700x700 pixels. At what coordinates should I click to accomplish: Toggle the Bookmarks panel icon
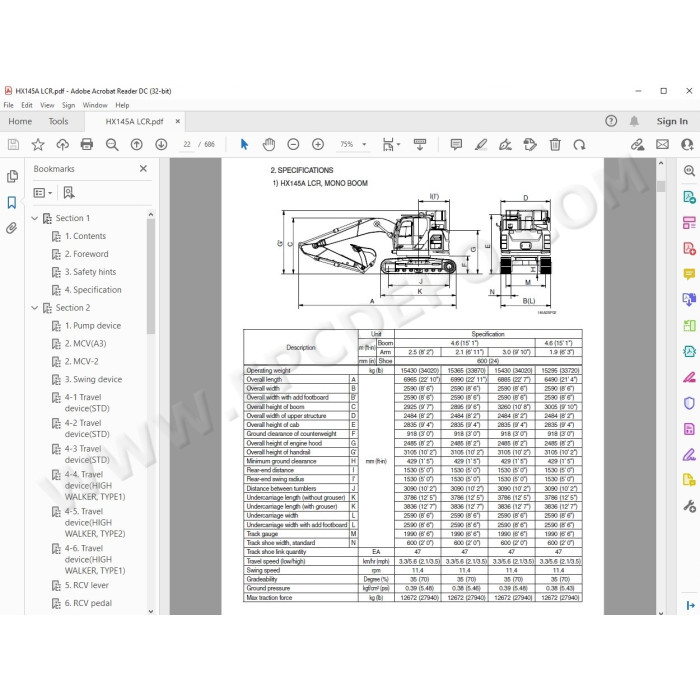click(x=12, y=202)
